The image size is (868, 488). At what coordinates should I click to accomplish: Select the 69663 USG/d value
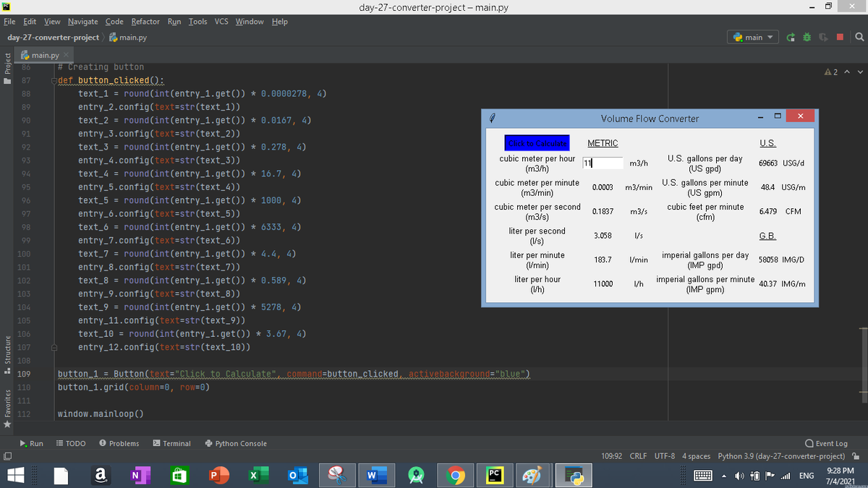point(768,163)
